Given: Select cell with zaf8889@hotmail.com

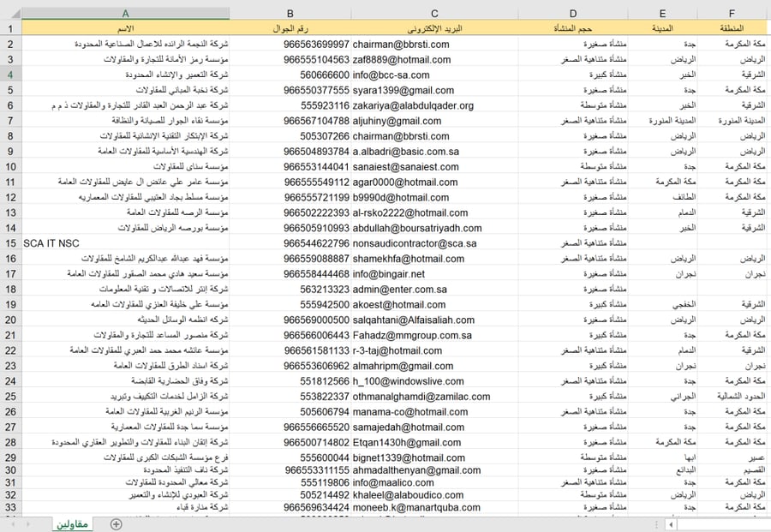Looking at the screenshot, I should pyautogui.click(x=434, y=59).
